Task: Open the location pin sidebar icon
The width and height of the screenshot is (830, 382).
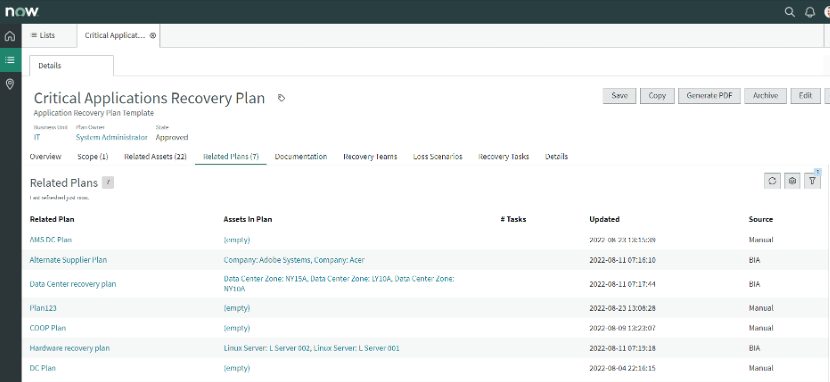Action: click(x=10, y=84)
